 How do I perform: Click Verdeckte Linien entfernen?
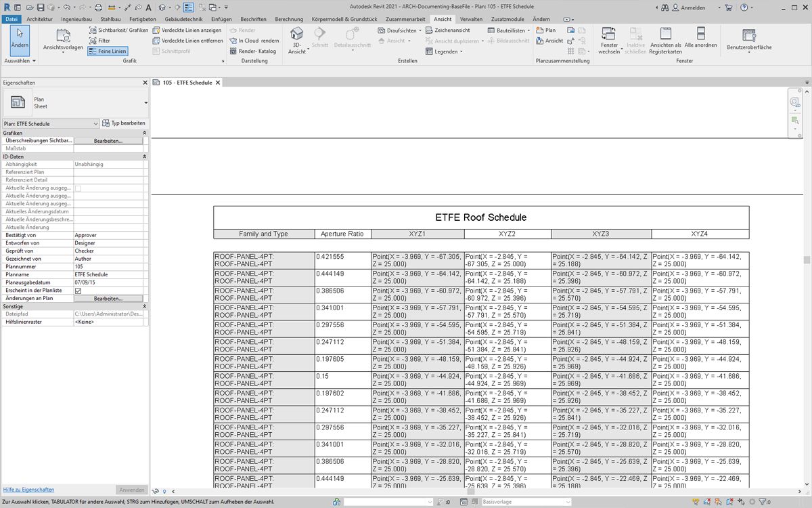point(187,41)
